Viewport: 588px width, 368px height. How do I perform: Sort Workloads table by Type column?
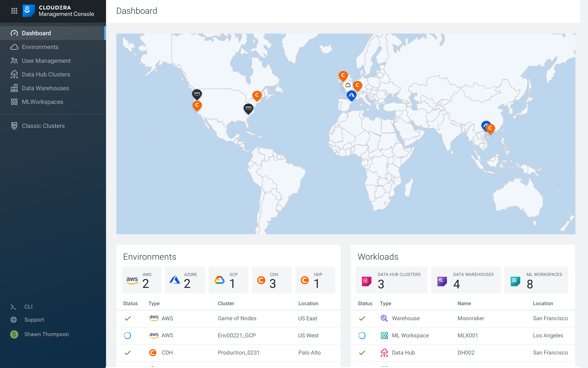click(385, 303)
